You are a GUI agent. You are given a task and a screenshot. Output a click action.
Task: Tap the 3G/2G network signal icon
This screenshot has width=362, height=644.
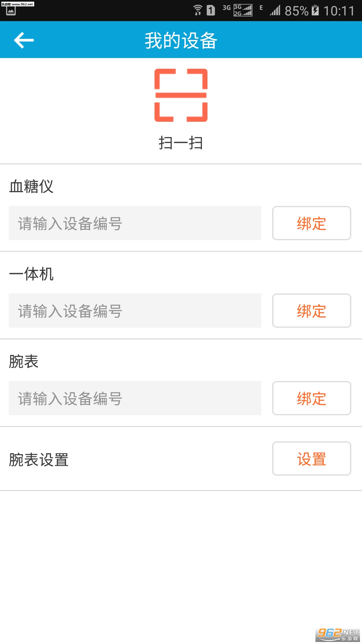243,10
